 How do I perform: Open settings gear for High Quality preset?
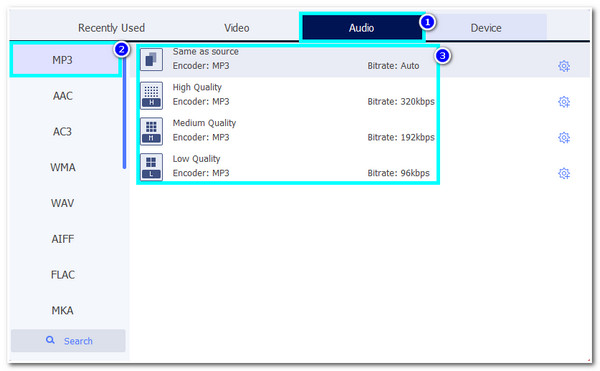tap(564, 102)
